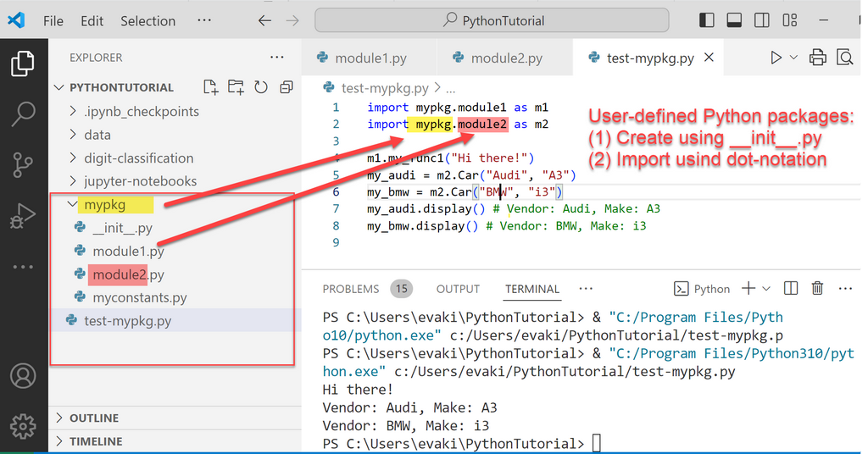The height and width of the screenshot is (454, 868).
Task: Open __init__.py in the mypkg folder
Action: click(122, 228)
